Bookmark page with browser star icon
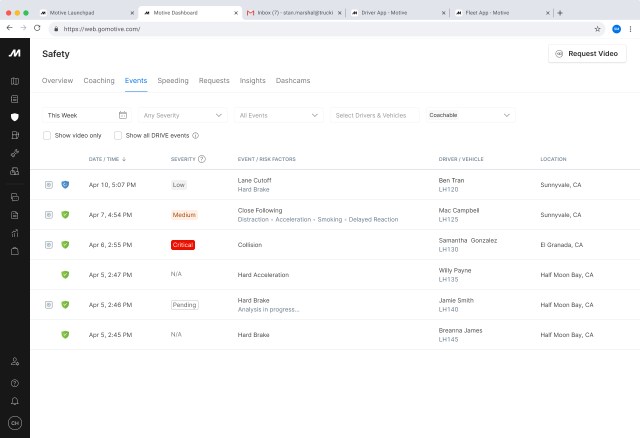The width and height of the screenshot is (640, 438). click(598, 29)
